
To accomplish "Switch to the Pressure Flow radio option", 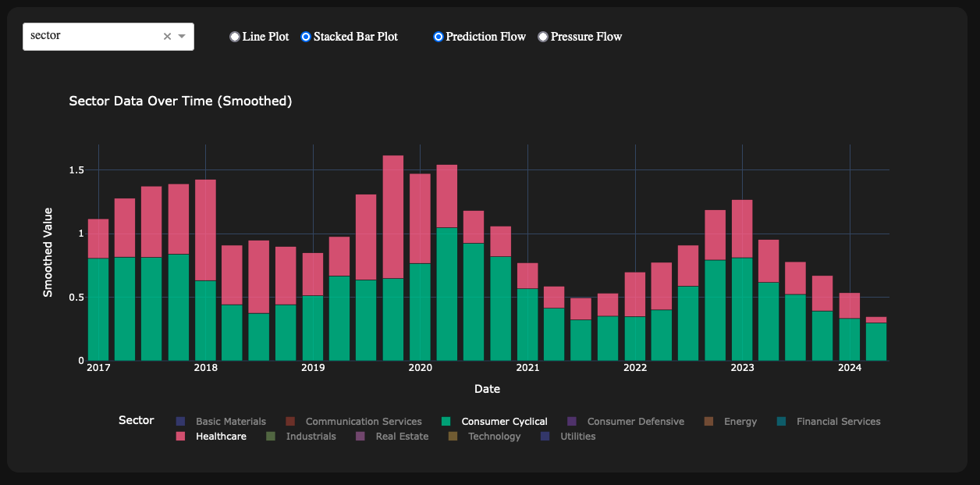I will [543, 37].
